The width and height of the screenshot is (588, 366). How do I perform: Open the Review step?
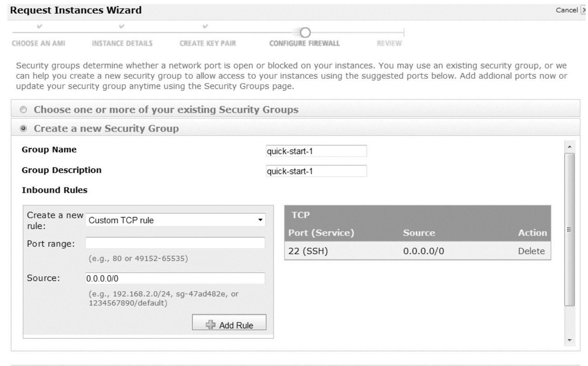pyautogui.click(x=389, y=43)
